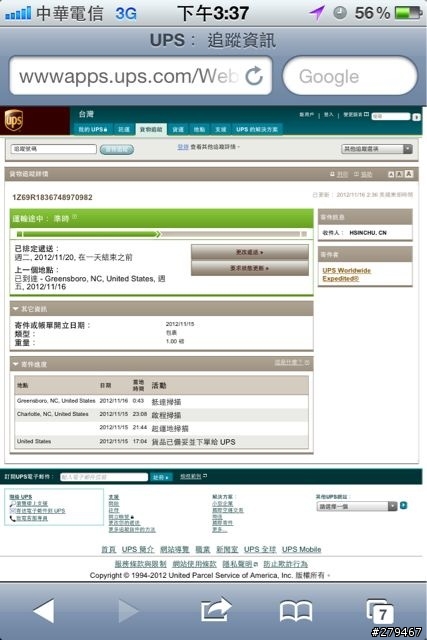Click the print icon in tracking header
This screenshot has height=640, width=427.
[x=332, y=174]
